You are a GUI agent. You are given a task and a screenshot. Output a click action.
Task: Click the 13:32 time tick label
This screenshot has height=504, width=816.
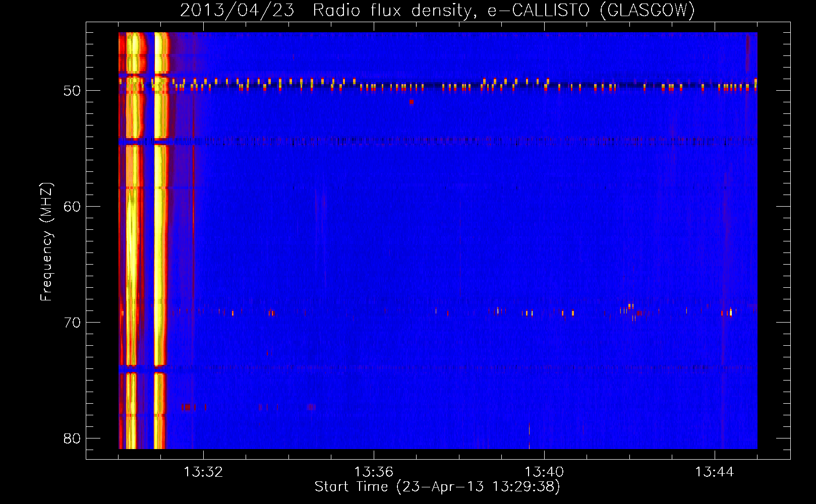(203, 472)
